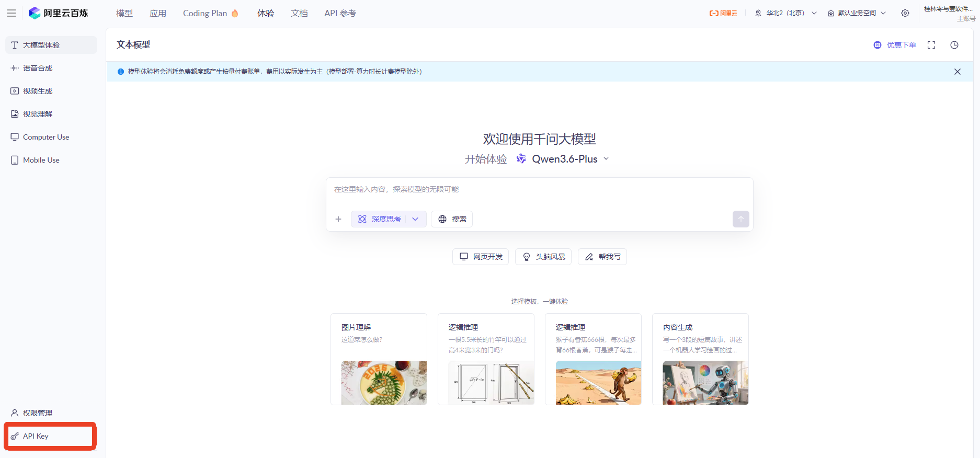Select 语音合成 in the sidebar
980x458 pixels.
pos(38,68)
